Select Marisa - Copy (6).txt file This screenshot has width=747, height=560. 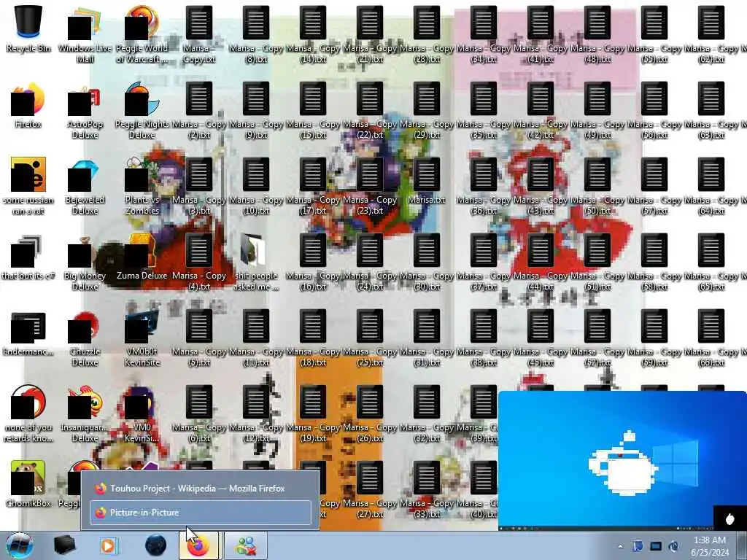[x=199, y=414]
